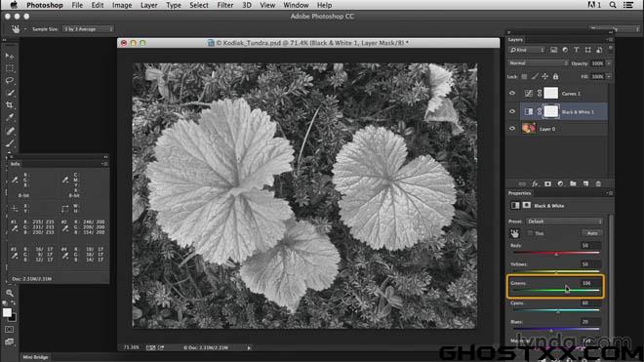644x362 pixels.
Task: Hide Layer 0 visibility eye
Action: click(512, 129)
